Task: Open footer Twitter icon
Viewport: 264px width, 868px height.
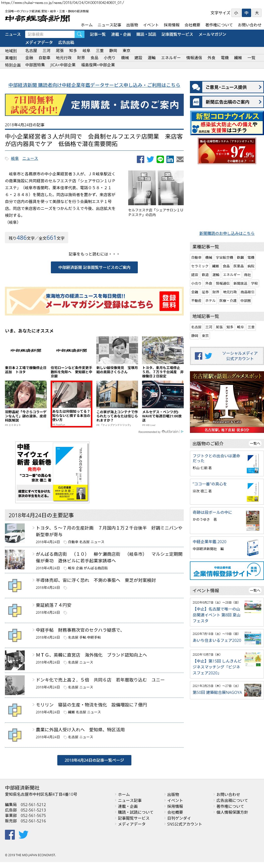Action: point(23,834)
